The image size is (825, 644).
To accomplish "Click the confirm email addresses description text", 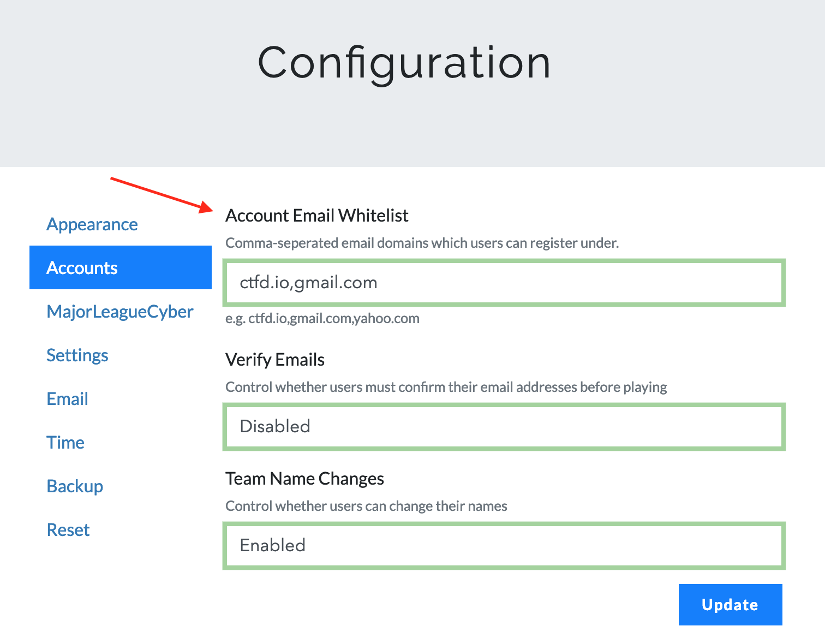I will (x=446, y=387).
